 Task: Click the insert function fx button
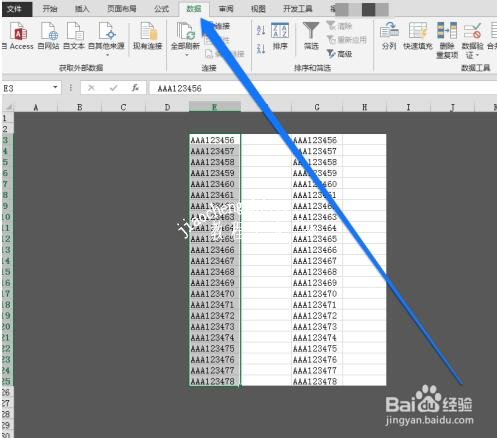coord(135,88)
